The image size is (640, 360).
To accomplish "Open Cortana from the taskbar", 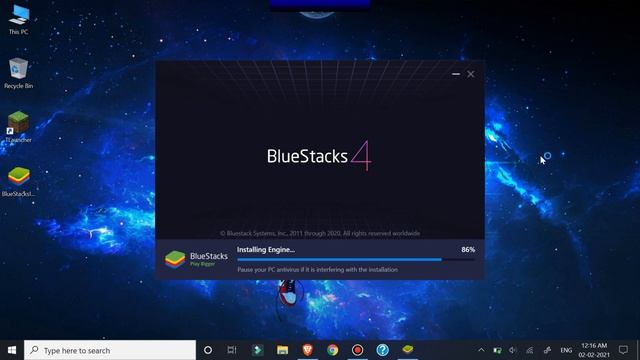I will (x=208, y=350).
